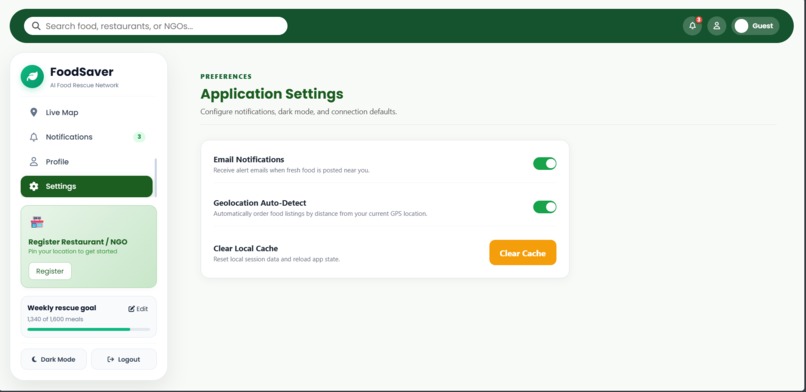Click the Logout button

(x=124, y=360)
